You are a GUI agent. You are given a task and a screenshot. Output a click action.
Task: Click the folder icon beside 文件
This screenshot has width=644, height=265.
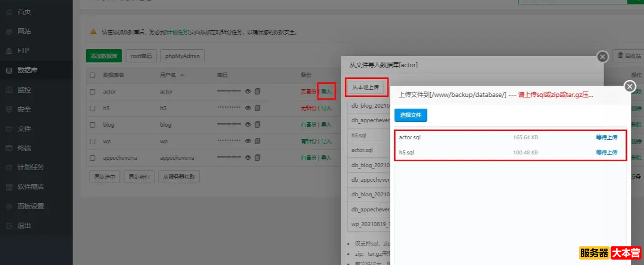tap(9, 129)
